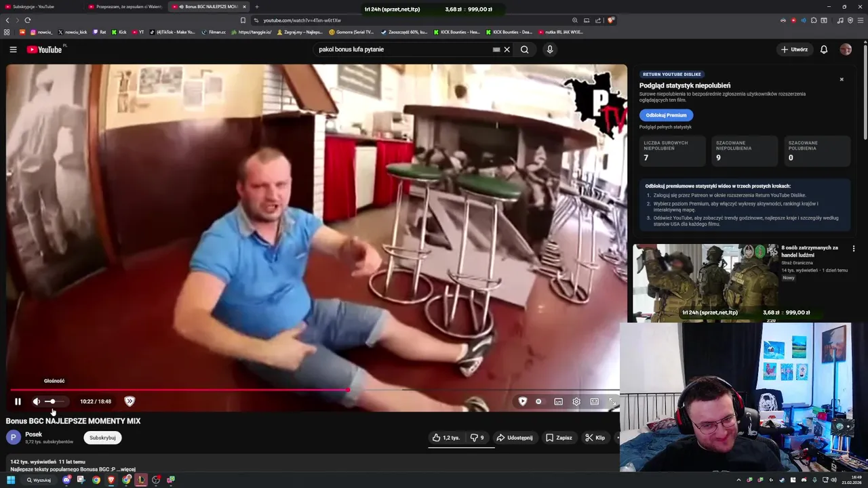
Task: Pause the video playback
Action: 18,401
